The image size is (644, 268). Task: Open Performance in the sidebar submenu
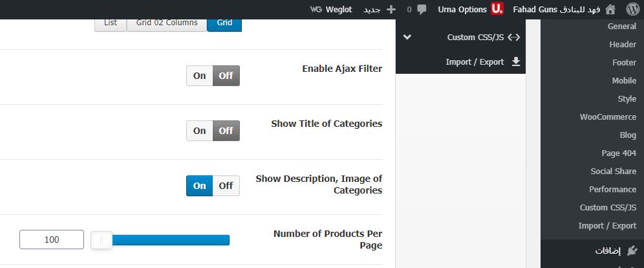(x=612, y=189)
